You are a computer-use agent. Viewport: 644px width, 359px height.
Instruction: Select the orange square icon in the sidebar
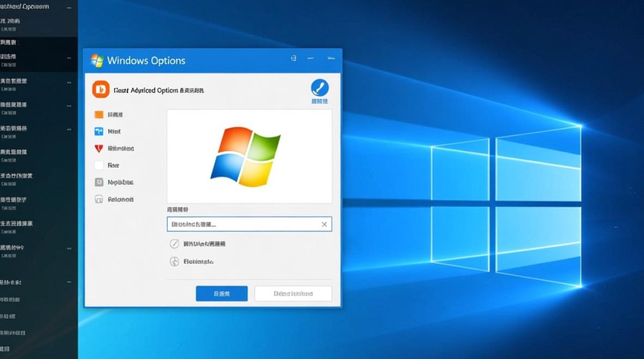click(x=98, y=114)
